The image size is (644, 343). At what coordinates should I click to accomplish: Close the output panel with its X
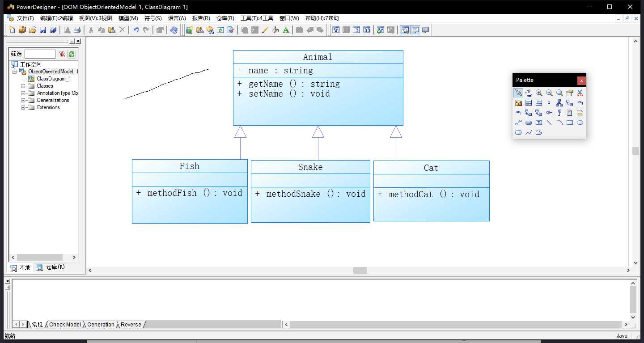[7, 281]
